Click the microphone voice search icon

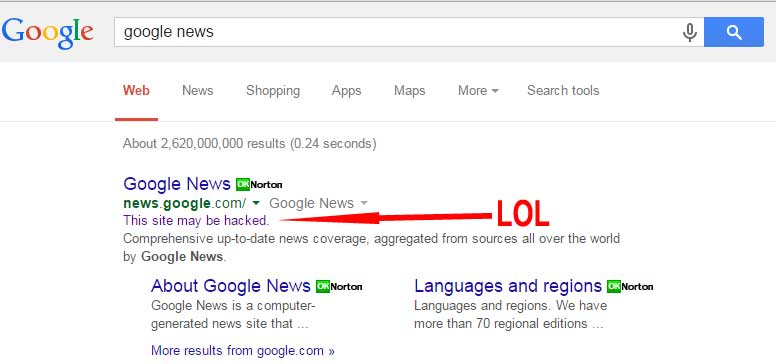click(689, 33)
